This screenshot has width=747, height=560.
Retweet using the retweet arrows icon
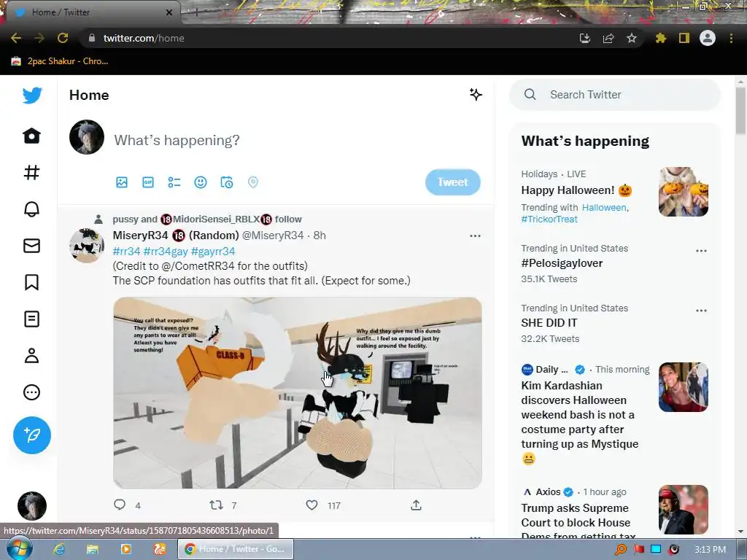pyautogui.click(x=216, y=505)
